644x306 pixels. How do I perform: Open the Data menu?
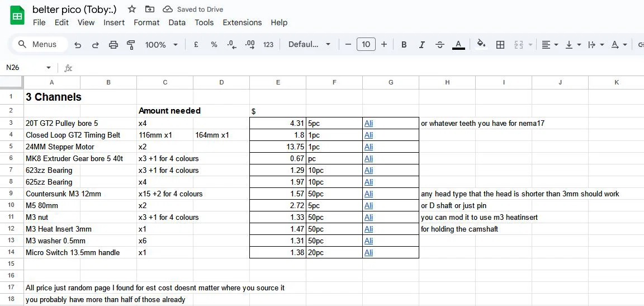click(x=177, y=22)
